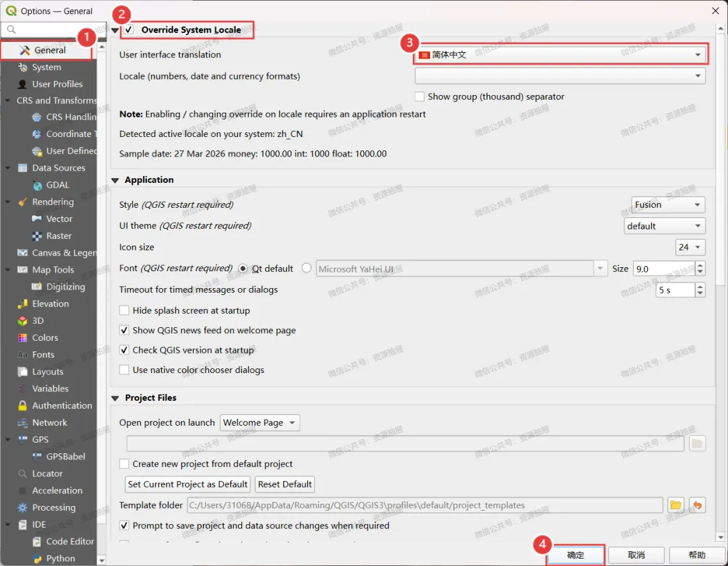Select the custom font radio button
Screen dimensions: 728x566
[307, 268]
